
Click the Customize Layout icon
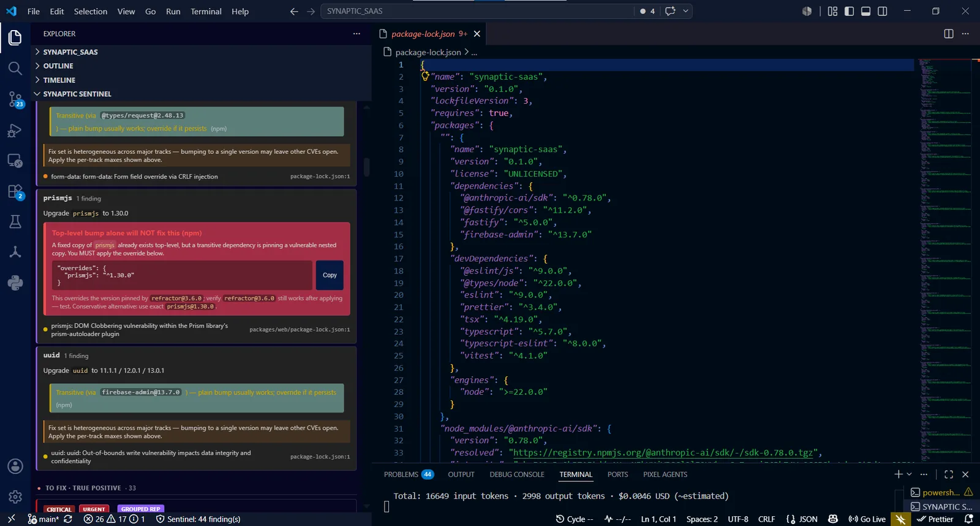832,11
